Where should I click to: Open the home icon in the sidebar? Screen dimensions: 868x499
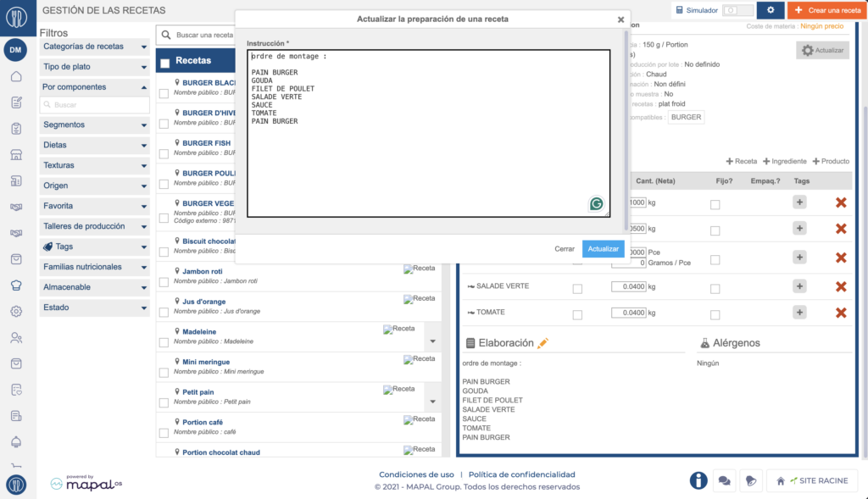16,76
